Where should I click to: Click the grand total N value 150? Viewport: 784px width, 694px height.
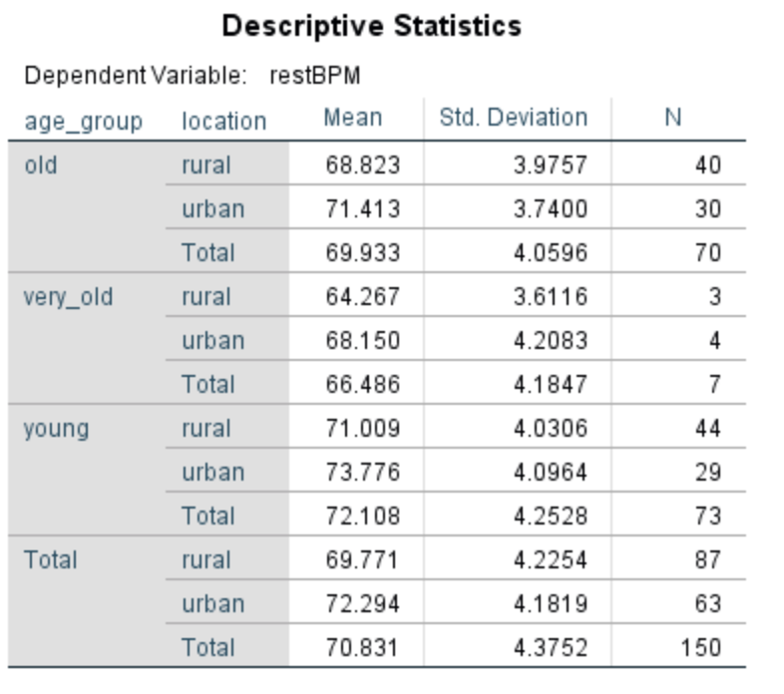tap(701, 648)
